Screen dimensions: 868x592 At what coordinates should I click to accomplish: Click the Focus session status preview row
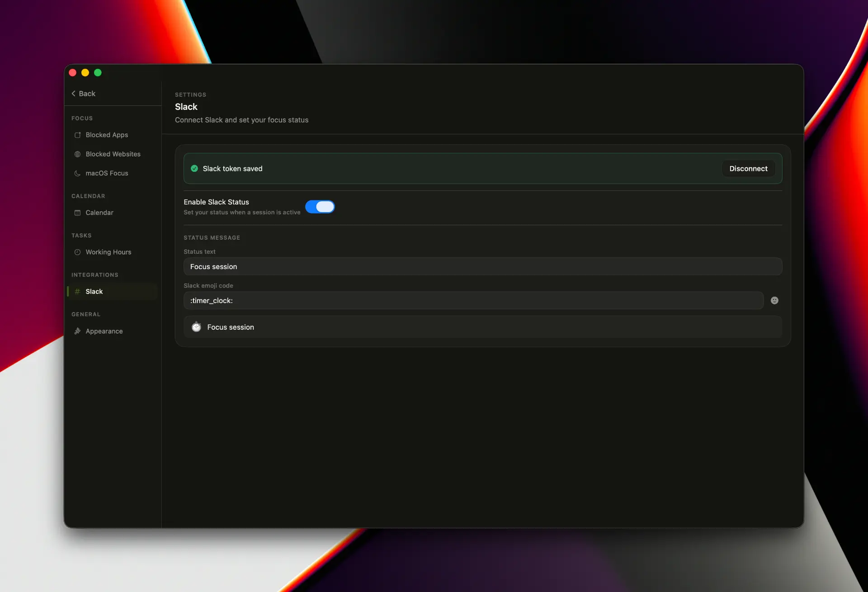pyautogui.click(x=483, y=327)
